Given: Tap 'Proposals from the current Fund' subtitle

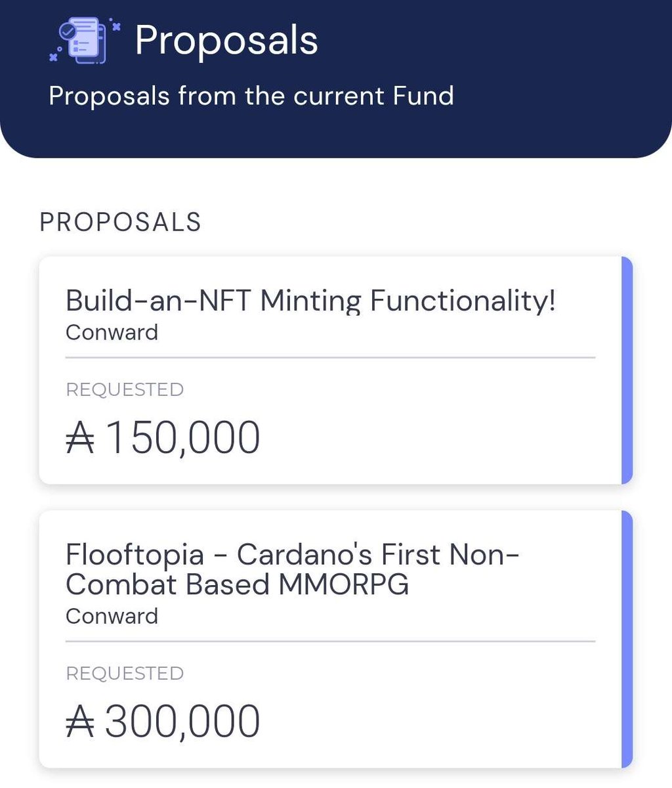Looking at the screenshot, I should (x=251, y=97).
